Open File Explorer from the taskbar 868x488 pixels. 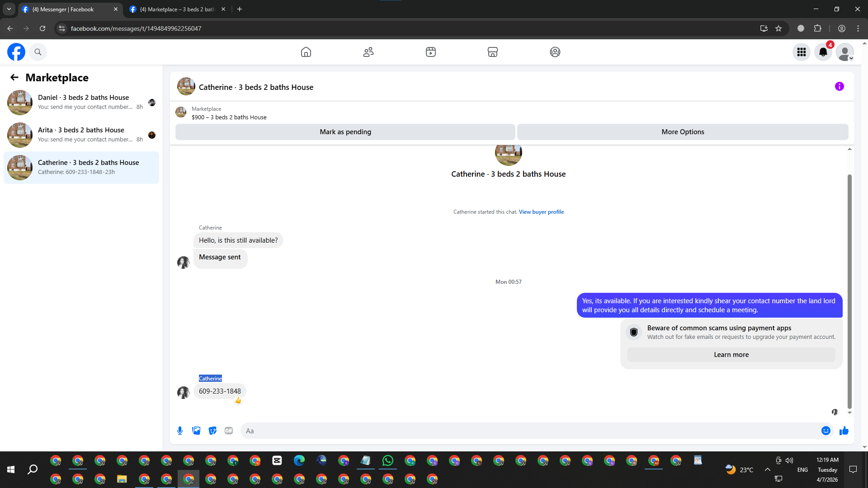(x=122, y=479)
